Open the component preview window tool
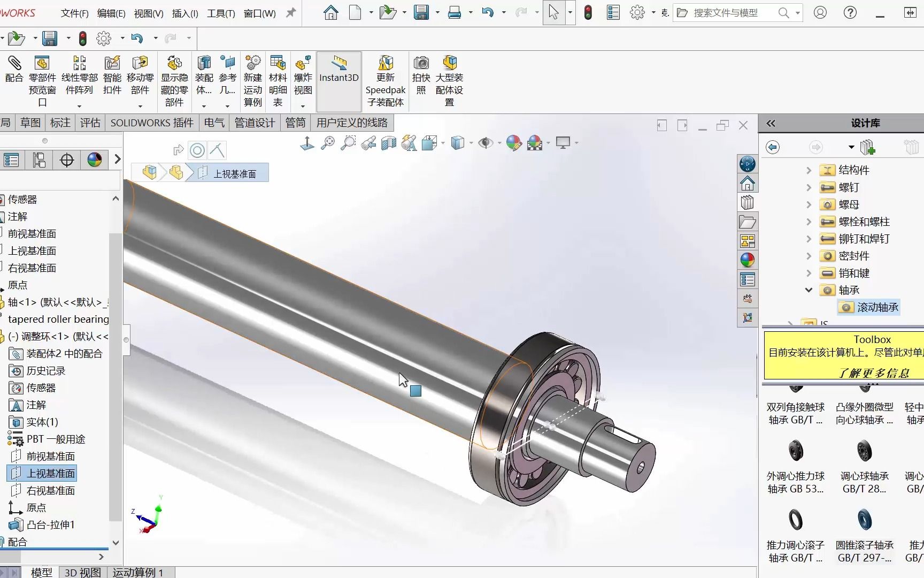 (x=42, y=81)
